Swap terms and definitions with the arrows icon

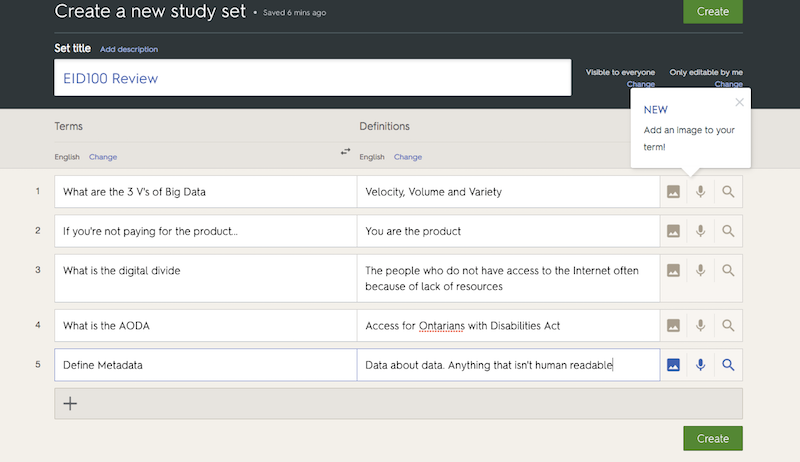(346, 152)
